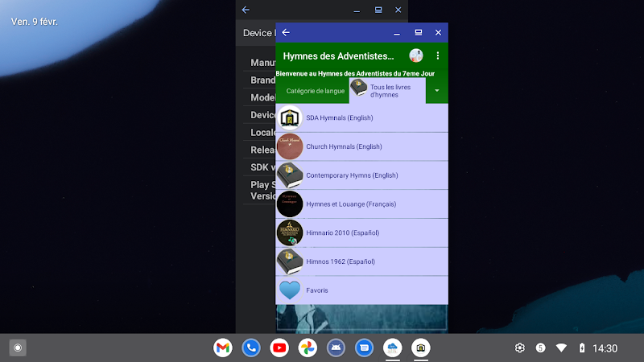The image size is (644, 362).
Task: Go back in the Device Info window
Action: (246, 10)
